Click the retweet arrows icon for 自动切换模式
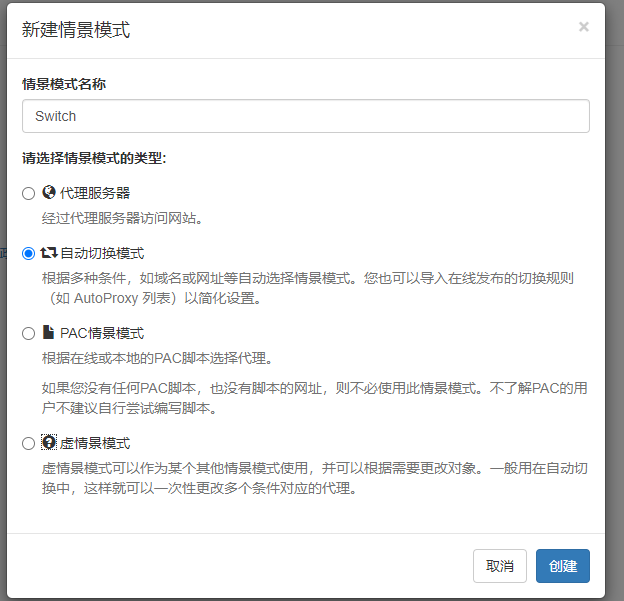This screenshot has height=601, width=624. tap(49, 253)
